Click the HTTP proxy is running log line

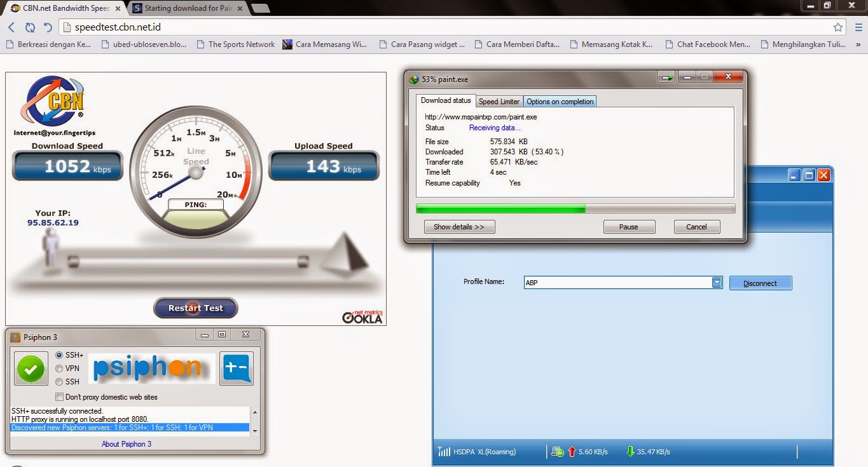pos(80,419)
